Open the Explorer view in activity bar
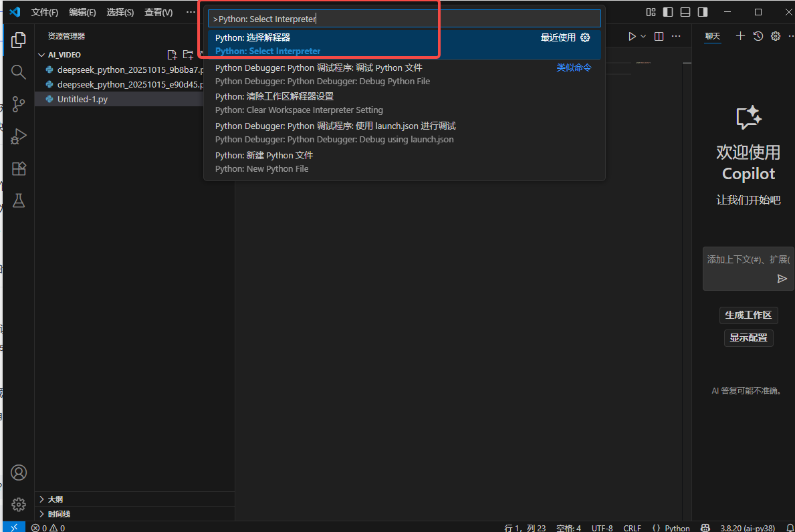This screenshot has height=532, width=795. tap(19, 40)
